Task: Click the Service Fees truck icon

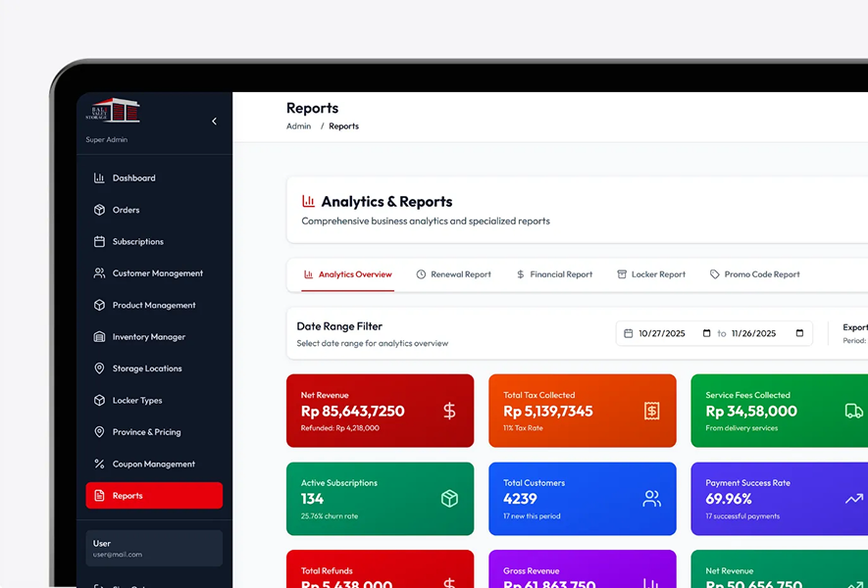Action: pyautogui.click(x=854, y=411)
